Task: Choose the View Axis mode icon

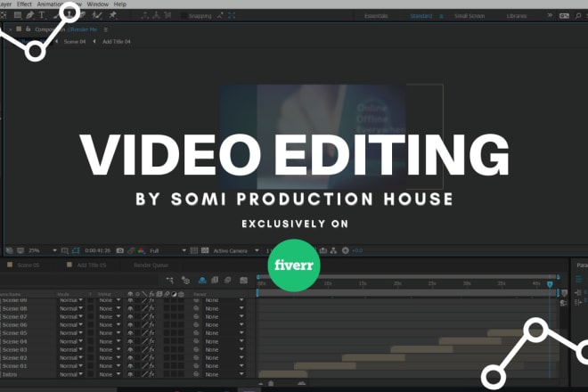Action: [x=167, y=15]
